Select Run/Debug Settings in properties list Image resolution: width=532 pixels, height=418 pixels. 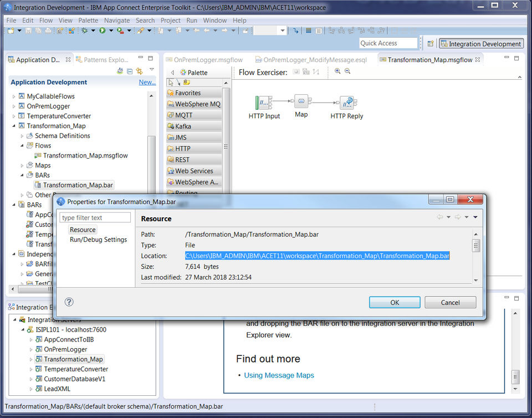pos(99,239)
